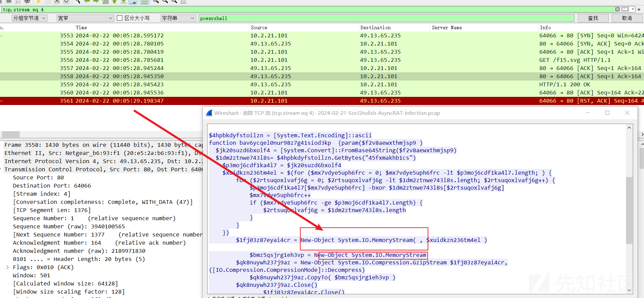Click stream dialog scrollbar down arrow
Image resolution: width=644 pixels, height=298 pixels.
click(629, 290)
